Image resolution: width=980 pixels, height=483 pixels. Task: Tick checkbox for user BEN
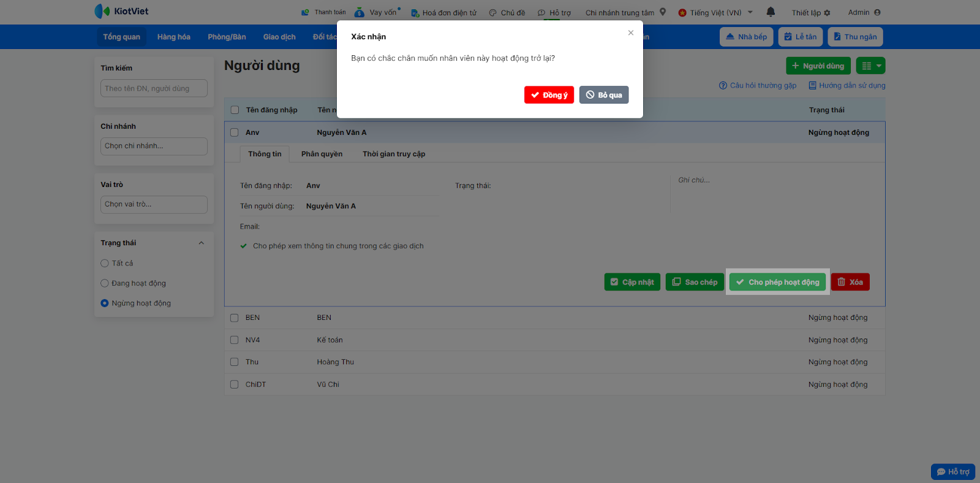tap(234, 318)
